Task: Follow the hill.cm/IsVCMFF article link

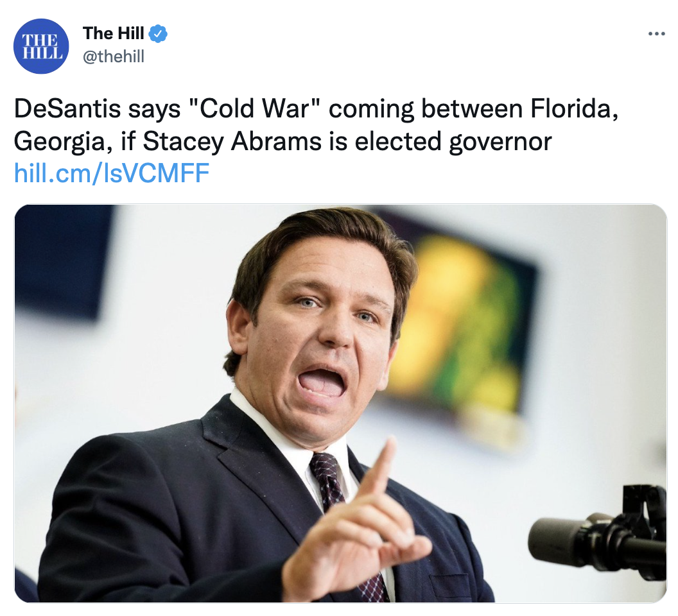Action: (112, 173)
